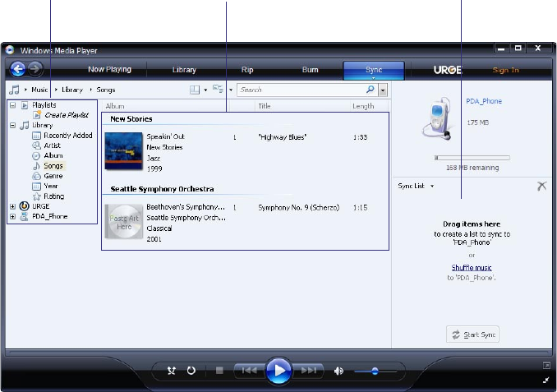The width and height of the screenshot is (557, 392).
Task: Toggle repeat mode in playback bar
Action: click(191, 371)
